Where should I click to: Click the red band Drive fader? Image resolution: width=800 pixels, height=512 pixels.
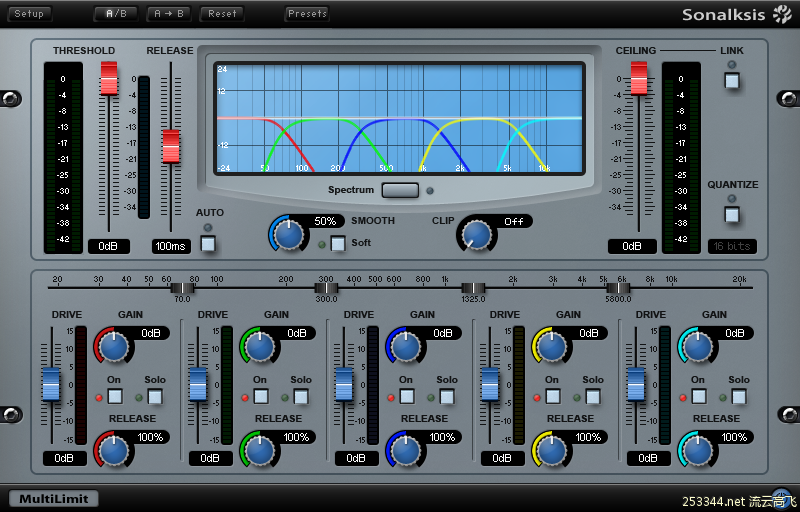tap(51, 385)
